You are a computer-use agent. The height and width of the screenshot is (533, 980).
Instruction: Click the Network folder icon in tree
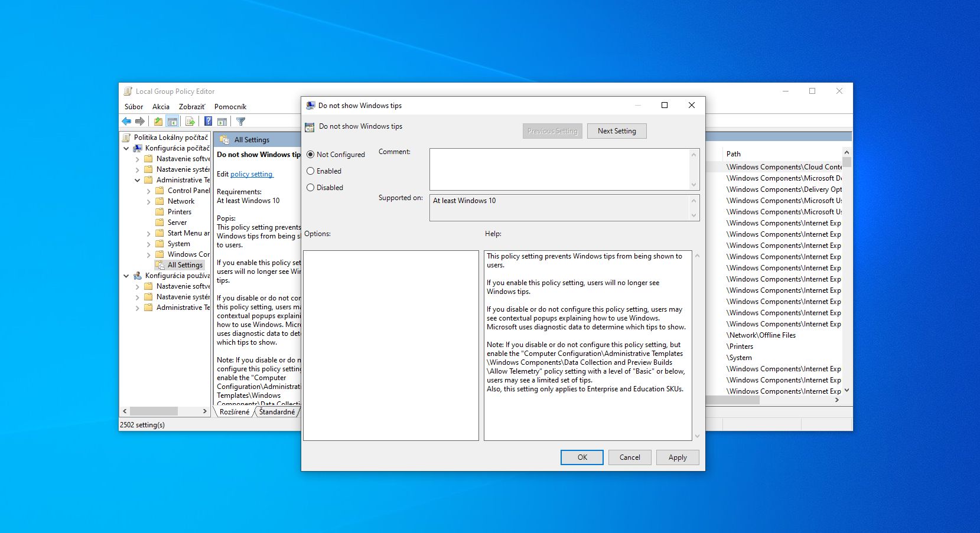[x=159, y=201]
